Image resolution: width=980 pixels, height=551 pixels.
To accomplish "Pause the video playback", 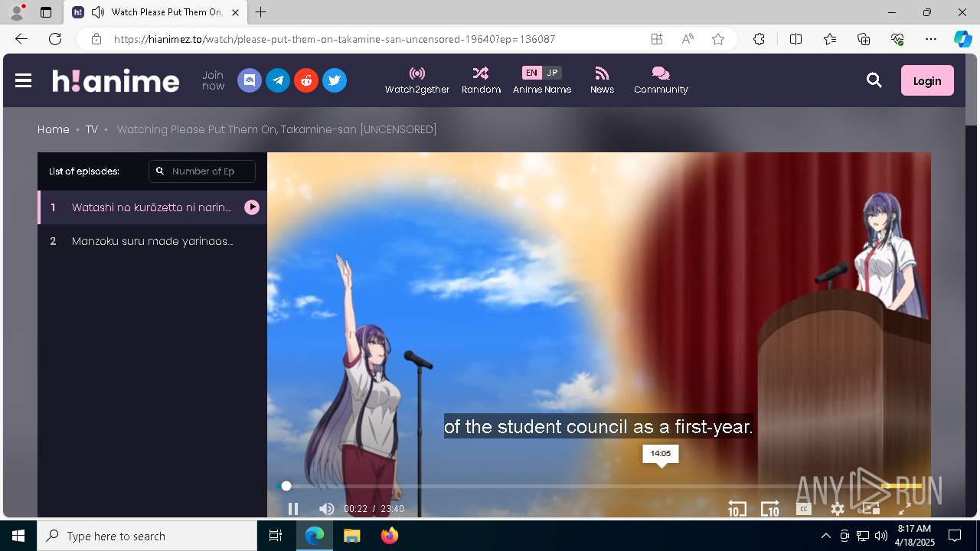I will (x=292, y=509).
